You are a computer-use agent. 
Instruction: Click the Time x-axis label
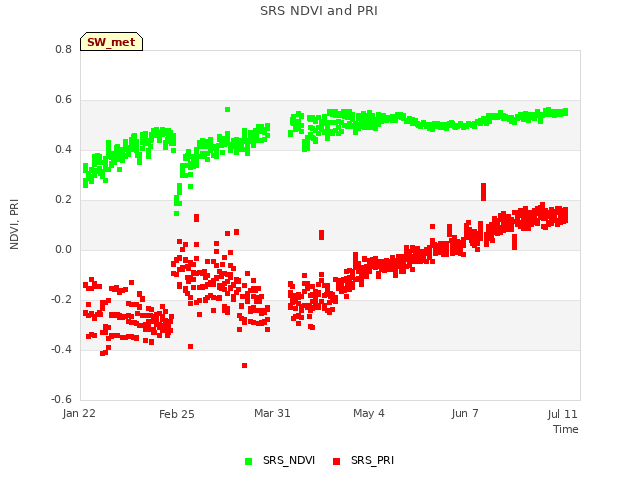pyautogui.click(x=566, y=429)
